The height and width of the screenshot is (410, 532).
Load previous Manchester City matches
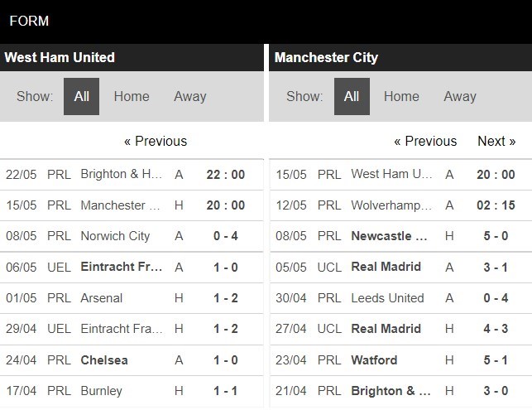click(x=425, y=141)
